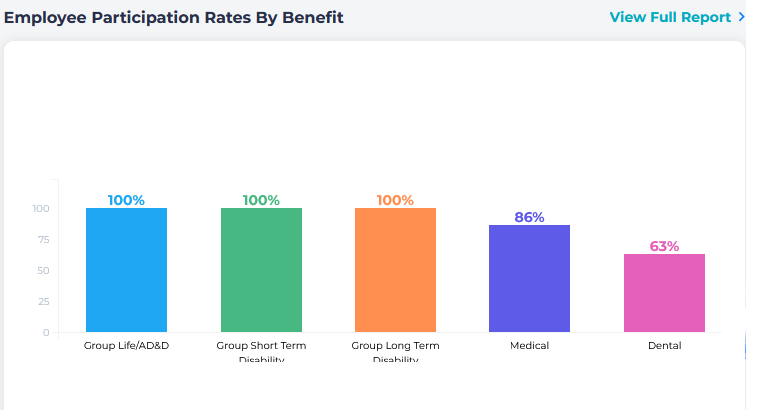Click the 63% value above Dental bar
Viewport: 761px width, 417px height.
pos(664,246)
